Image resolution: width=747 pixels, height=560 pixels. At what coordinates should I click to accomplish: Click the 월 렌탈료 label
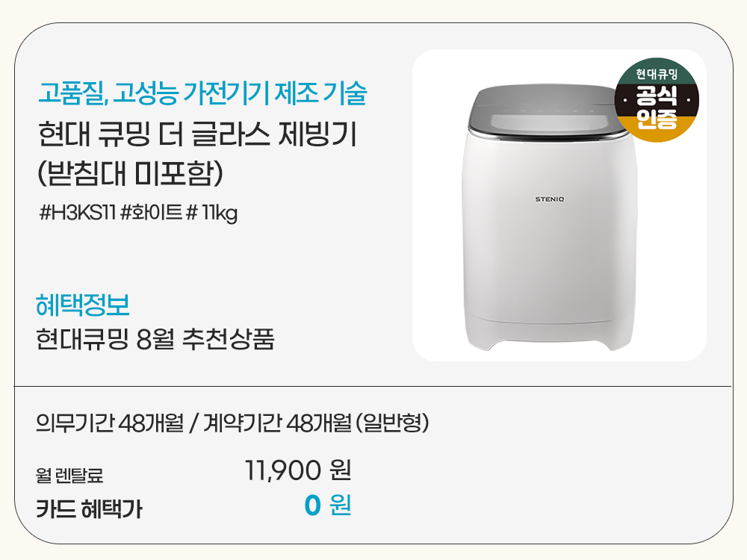click(69, 474)
